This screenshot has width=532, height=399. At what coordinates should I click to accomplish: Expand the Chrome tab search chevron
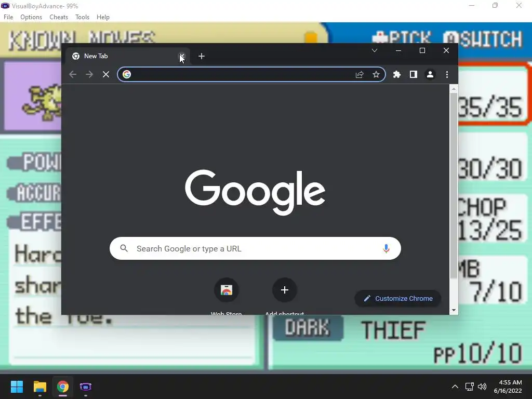pyautogui.click(x=375, y=50)
